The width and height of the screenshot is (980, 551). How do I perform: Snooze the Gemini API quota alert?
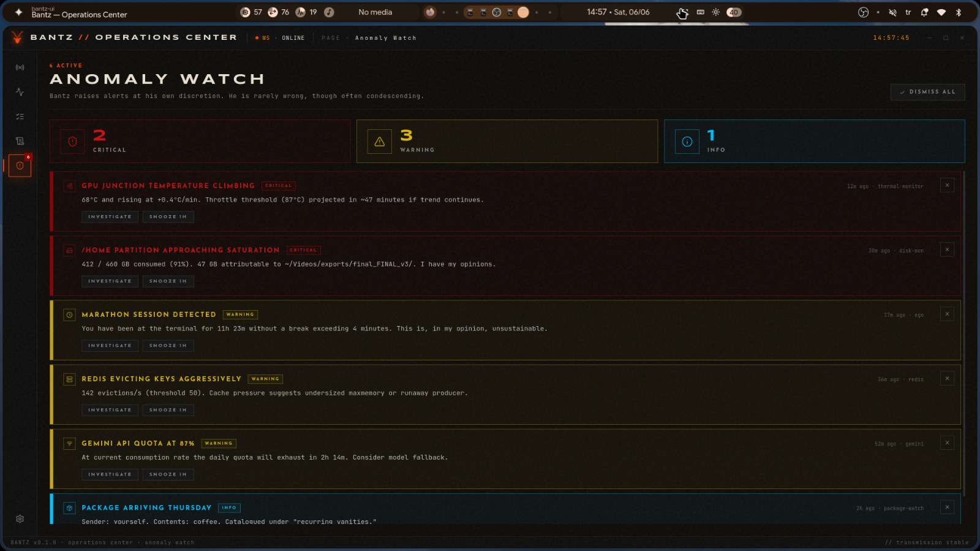[x=168, y=474]
